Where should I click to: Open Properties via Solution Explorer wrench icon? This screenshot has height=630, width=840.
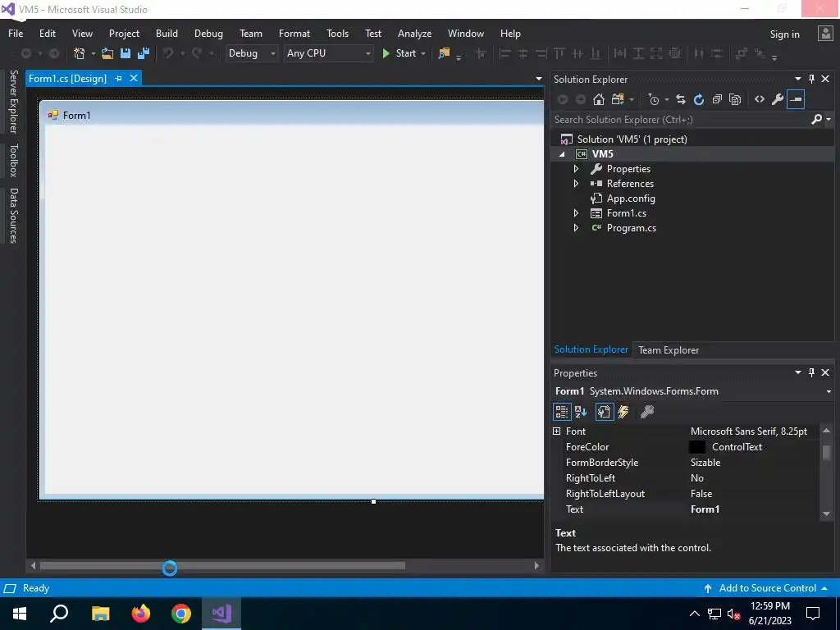[x=778, y=99]
